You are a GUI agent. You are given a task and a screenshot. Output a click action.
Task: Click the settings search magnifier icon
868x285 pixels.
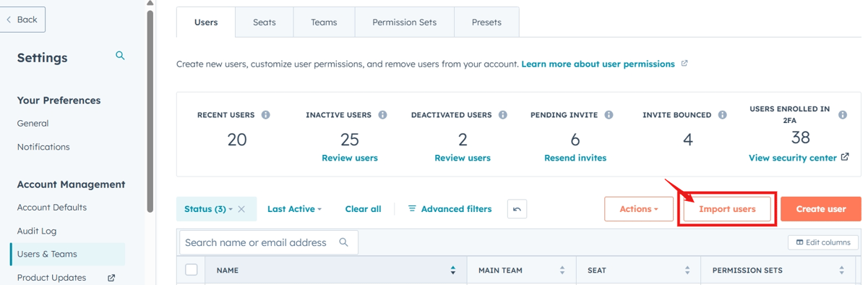[x=120, y=56]
